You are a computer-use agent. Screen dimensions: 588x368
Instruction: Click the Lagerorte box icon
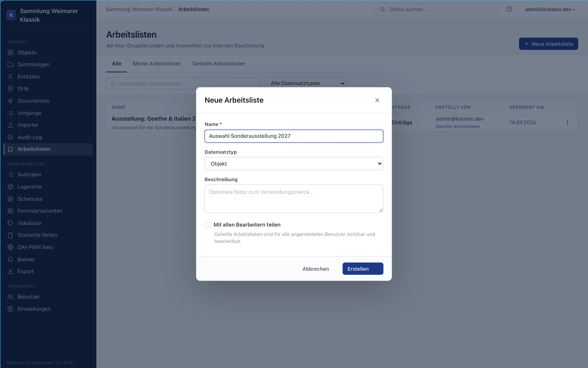tap(10, 187)
